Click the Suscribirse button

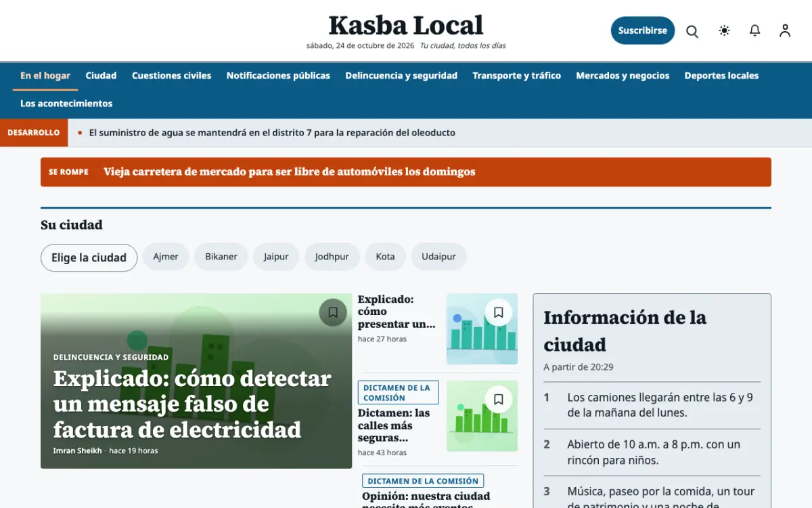(643, 30)
